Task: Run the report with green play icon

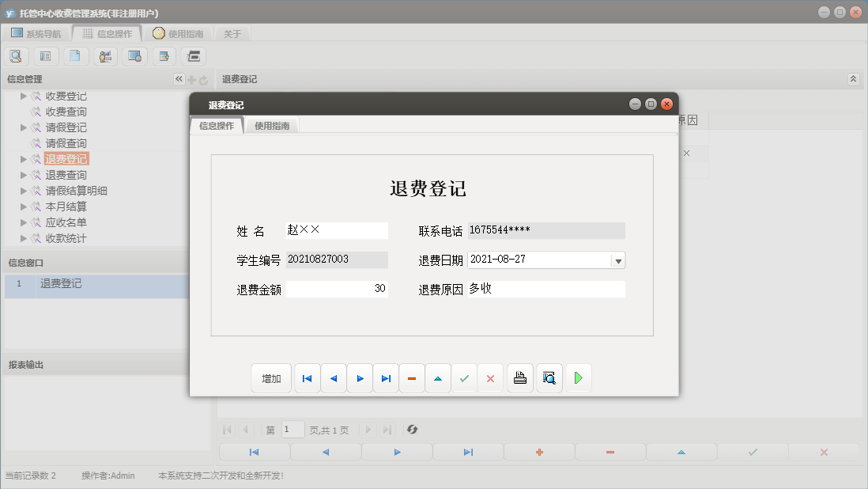Action: (x=578, y=377)
